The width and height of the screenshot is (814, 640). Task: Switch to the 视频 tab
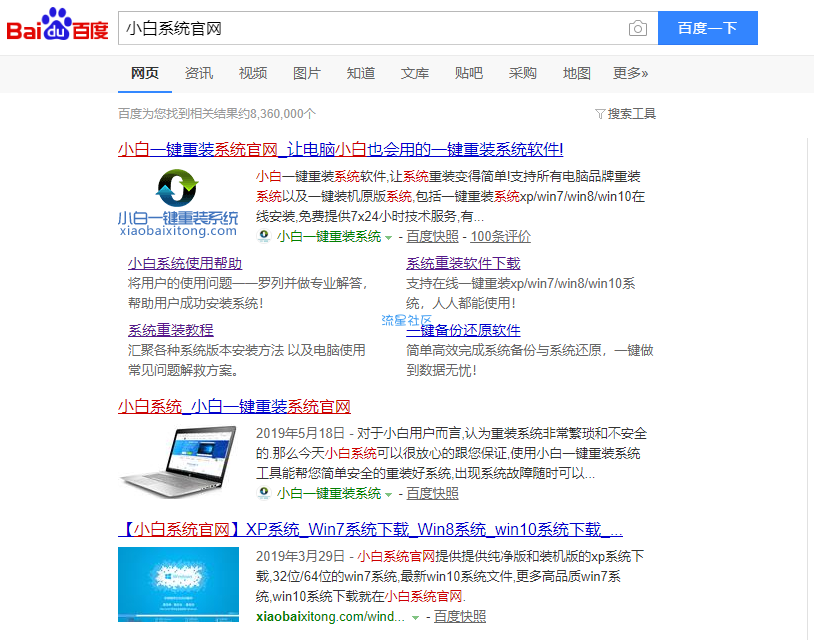(253, 73)
